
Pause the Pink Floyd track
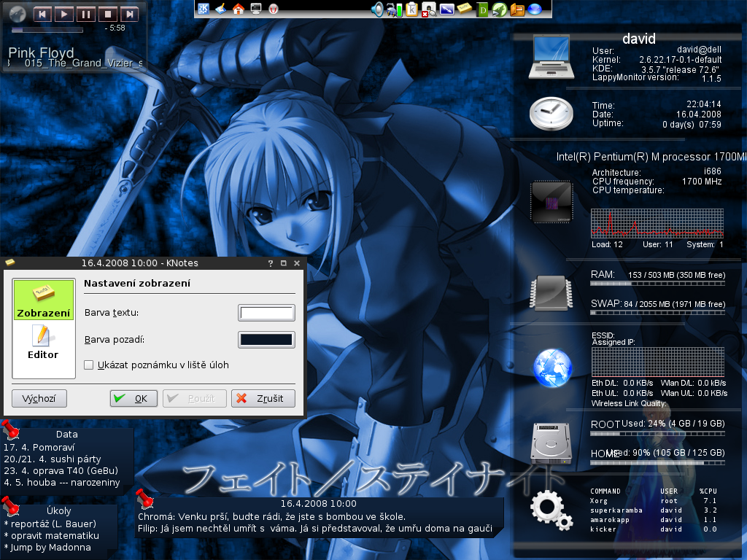coord(86,14)
